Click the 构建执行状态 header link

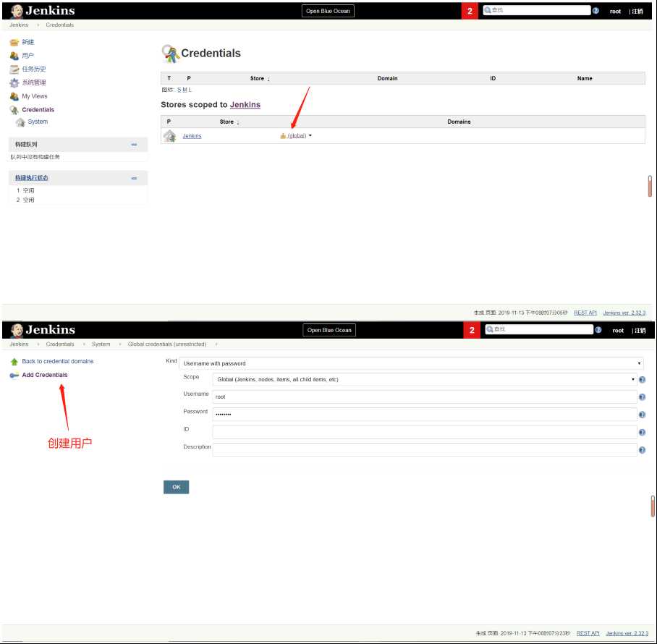point(31,178)
